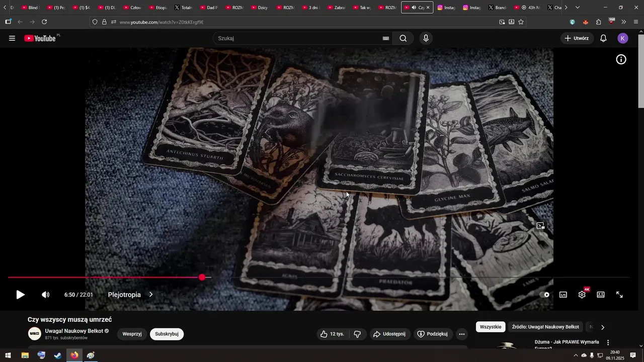View site security padlock info
Screen dimensions: 644x362
104,22
